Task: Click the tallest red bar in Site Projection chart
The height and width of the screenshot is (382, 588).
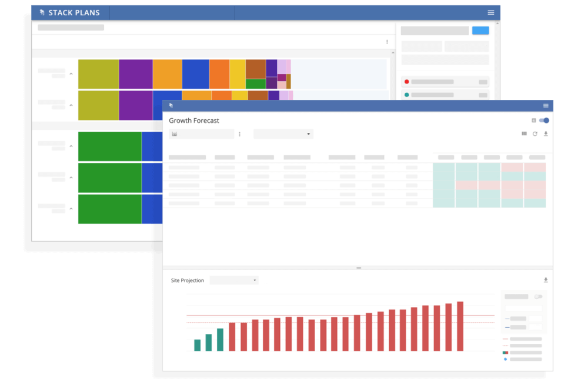Action: click(x=460, y=326)
